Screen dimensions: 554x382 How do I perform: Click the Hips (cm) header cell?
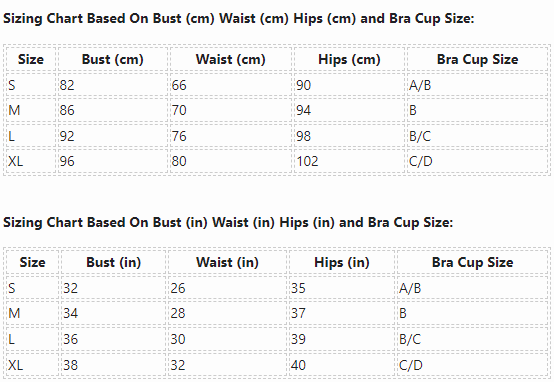[x=349, y=59]
